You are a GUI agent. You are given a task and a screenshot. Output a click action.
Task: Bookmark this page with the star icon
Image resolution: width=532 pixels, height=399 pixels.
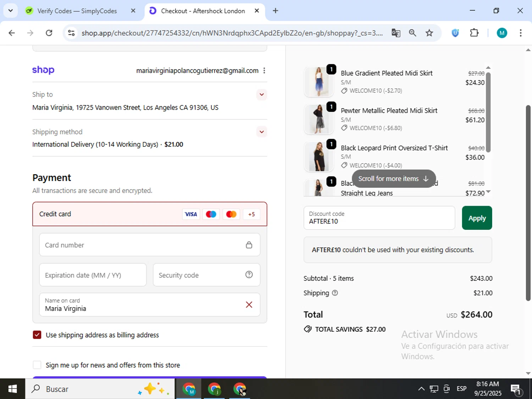coord(430,33)
